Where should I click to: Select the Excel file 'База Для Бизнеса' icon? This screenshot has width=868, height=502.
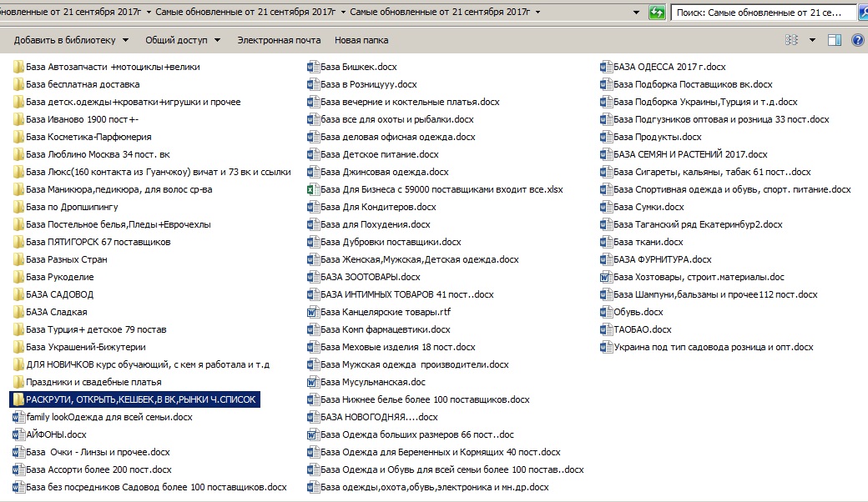pyautogui.click(x=314, y=189)
